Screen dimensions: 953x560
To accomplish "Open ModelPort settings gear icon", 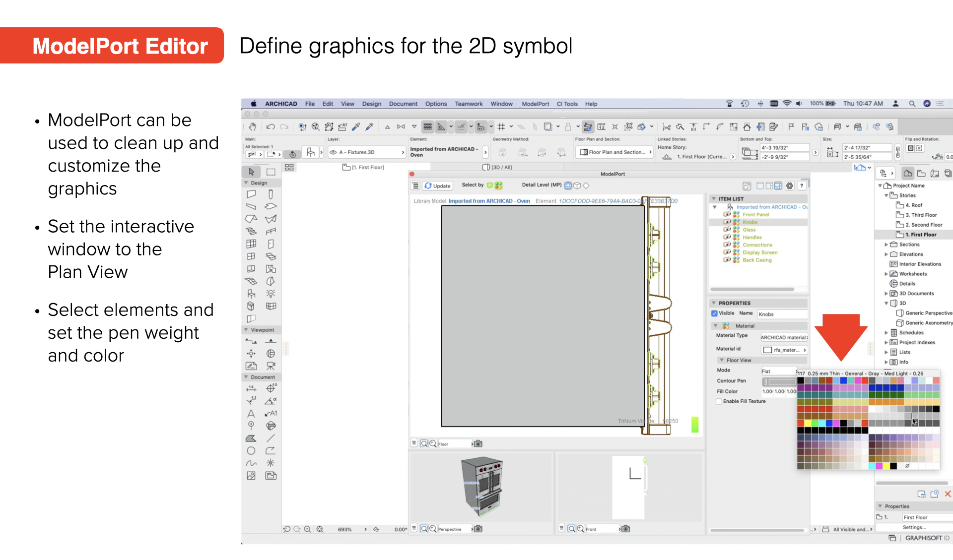I will tap(789, 186).
